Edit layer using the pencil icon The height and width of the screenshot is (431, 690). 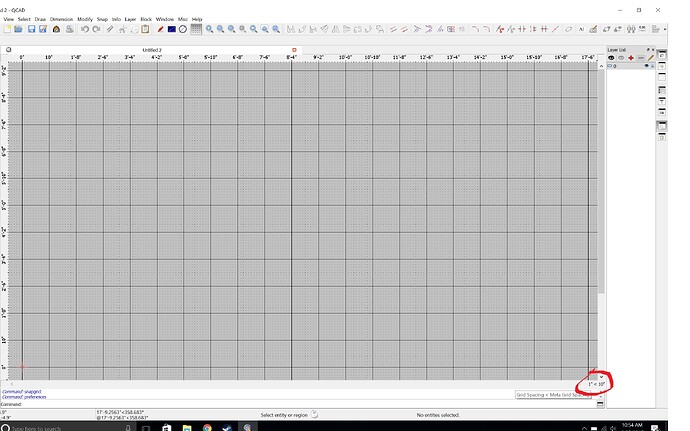coord(650,58)
